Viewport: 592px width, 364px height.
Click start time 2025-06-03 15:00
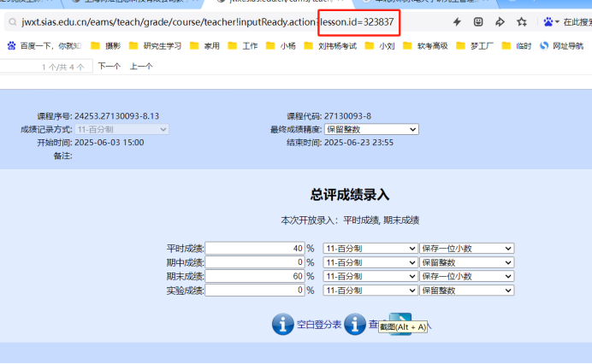pos(110,143)
